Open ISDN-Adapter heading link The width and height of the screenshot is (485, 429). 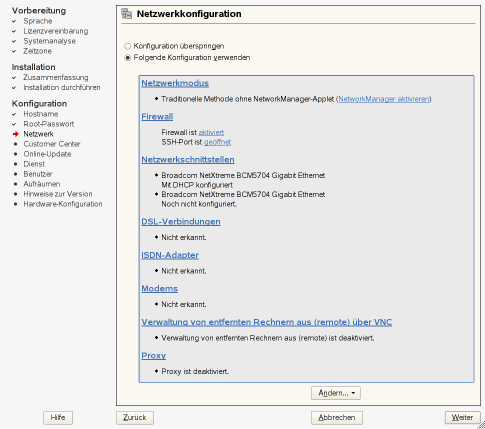tap(170, 255)
